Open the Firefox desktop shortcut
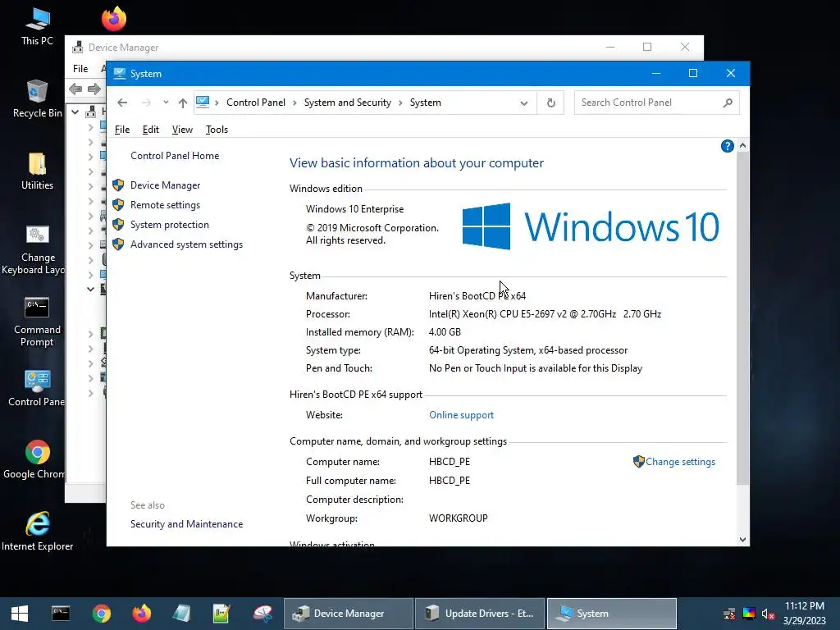The width and height of the screenshot is (840, 630). point(113,19)
